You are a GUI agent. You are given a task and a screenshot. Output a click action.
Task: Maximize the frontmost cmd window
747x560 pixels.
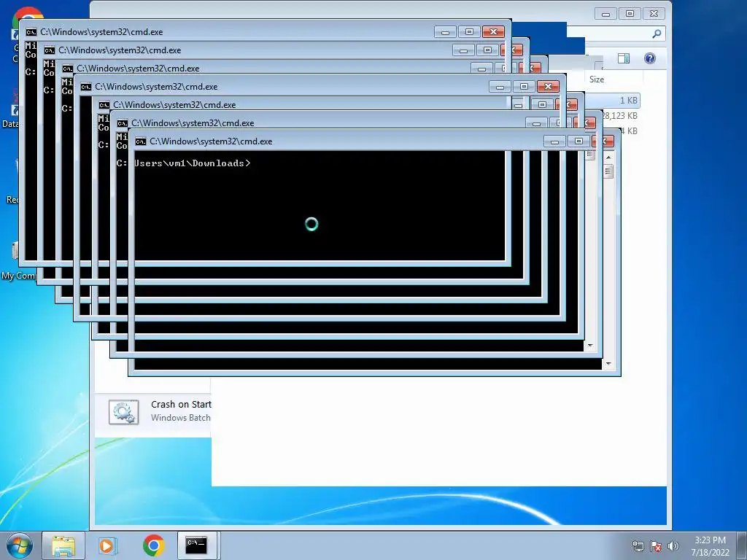pos(578,141)
